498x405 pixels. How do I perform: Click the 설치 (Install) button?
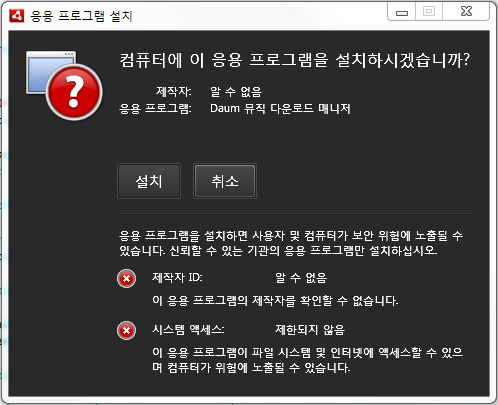tap(149, 181)
